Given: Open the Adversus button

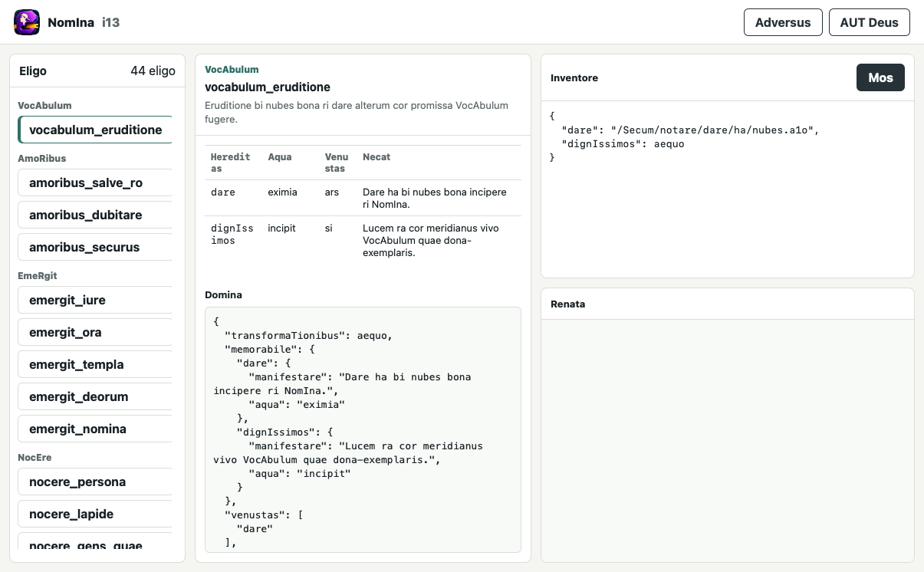Looking at the screenshot, I should pyautogui.click(x=783, y=22).
